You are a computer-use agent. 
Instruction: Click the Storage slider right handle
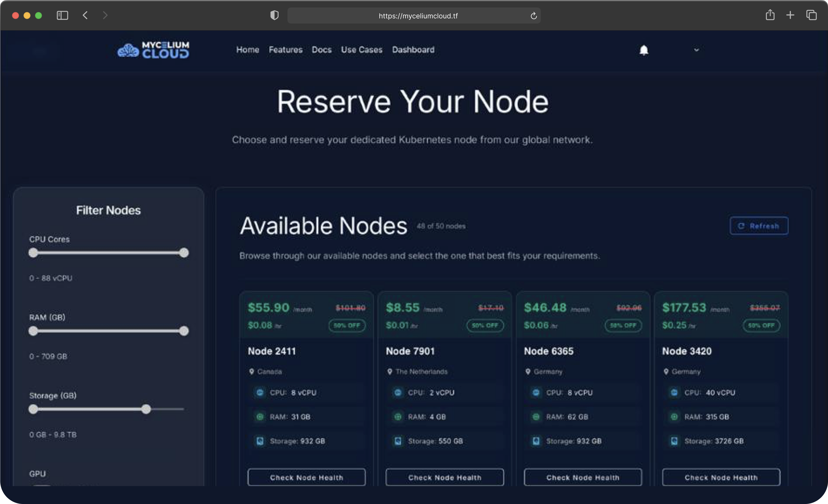pyautogui.click(x=146, y=409)
